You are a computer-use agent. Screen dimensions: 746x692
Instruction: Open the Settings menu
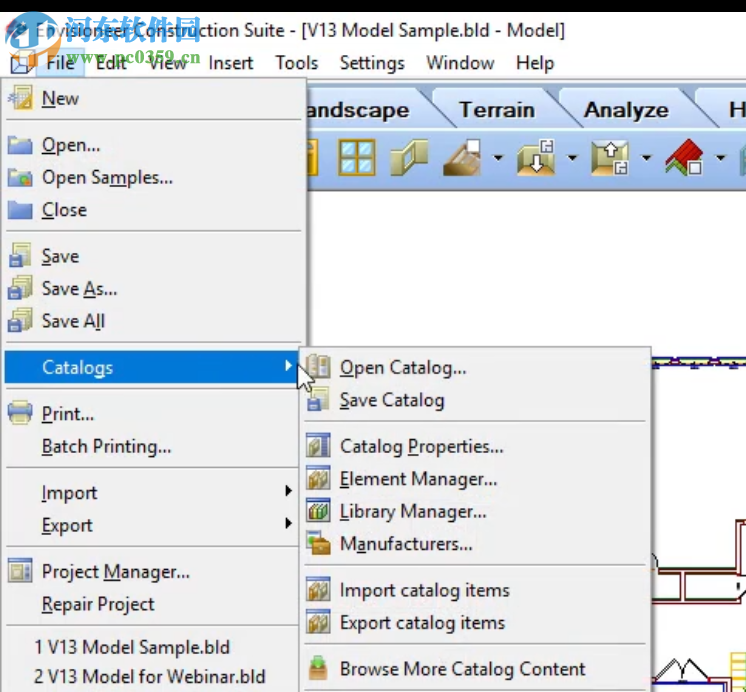372,62
